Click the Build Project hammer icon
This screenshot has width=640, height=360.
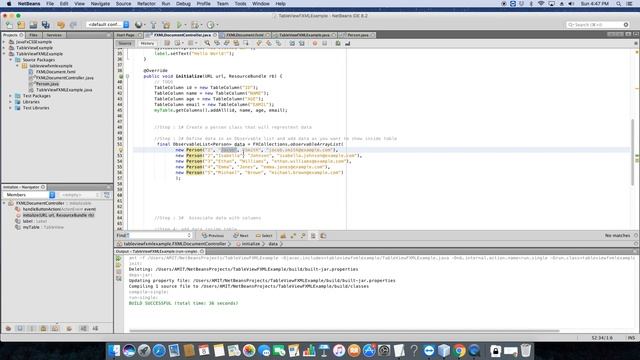[x=153, y=25]
